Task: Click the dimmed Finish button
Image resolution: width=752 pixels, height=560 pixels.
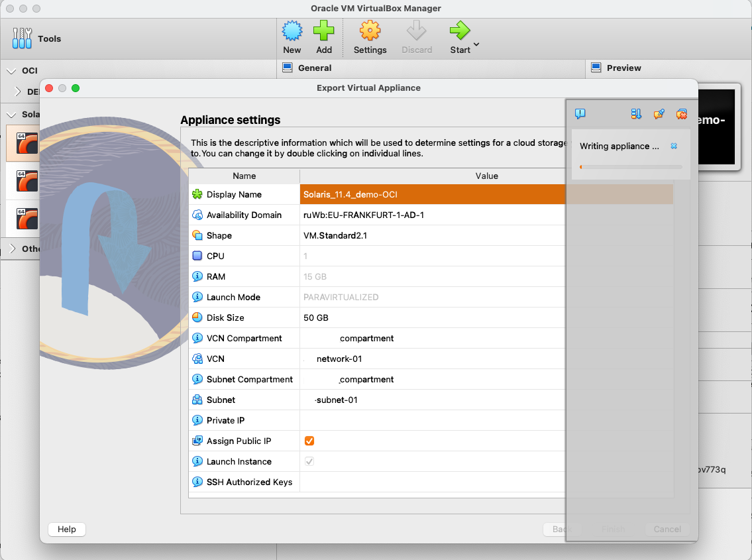Action: coord(613,529)
